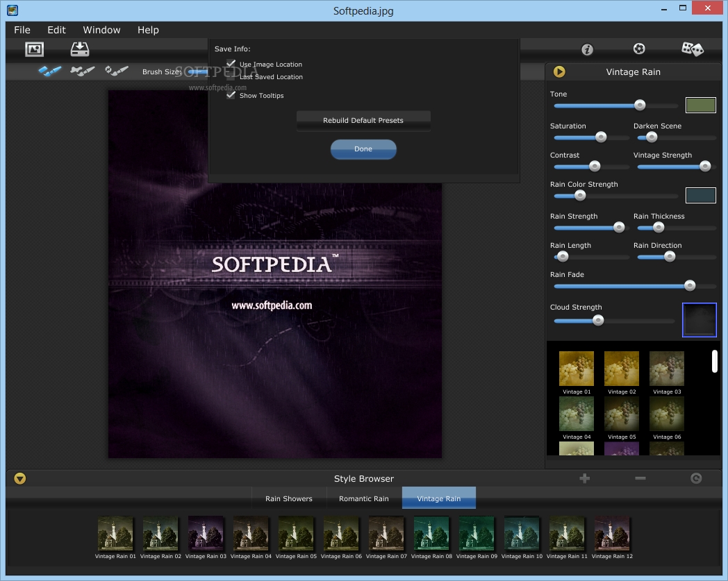Click the Rain Fade slider handle

[x=690, y=286]
